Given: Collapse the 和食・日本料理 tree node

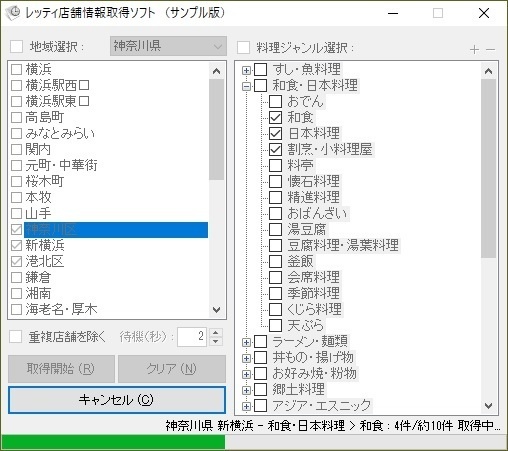Looking at the screenshot, I should [246, 86].
